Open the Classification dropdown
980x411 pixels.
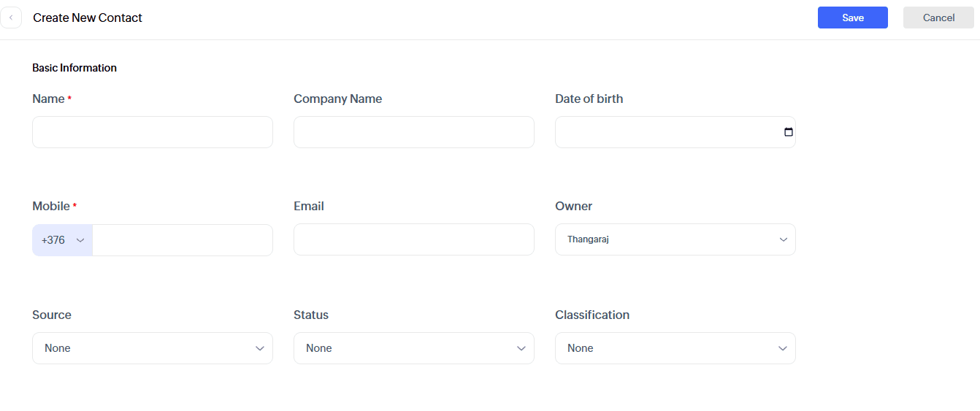coord(675,348)
